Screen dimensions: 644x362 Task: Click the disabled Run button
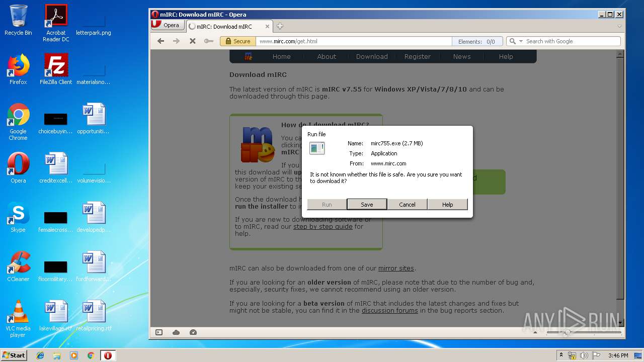(x=327, y=204)
